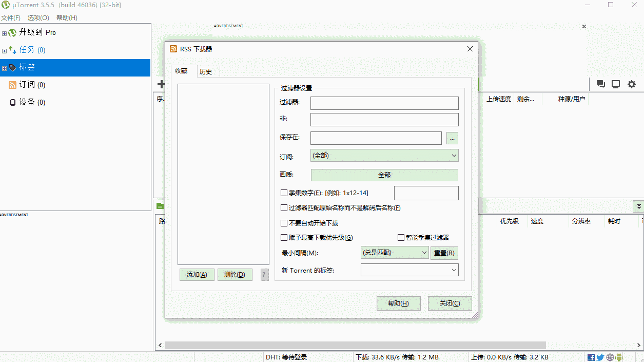Open the 最小间隔 interval dropdown
This screenshot has width=644, height=362.
point(394,252)
